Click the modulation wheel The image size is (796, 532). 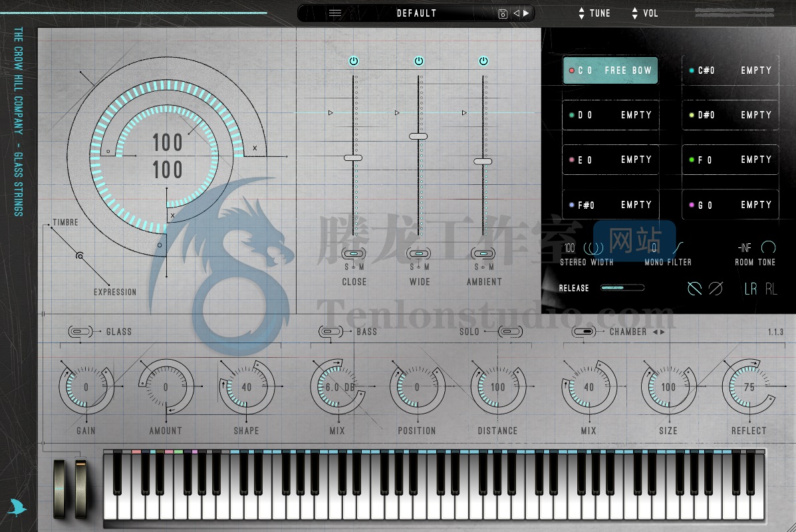pos(80,488)
